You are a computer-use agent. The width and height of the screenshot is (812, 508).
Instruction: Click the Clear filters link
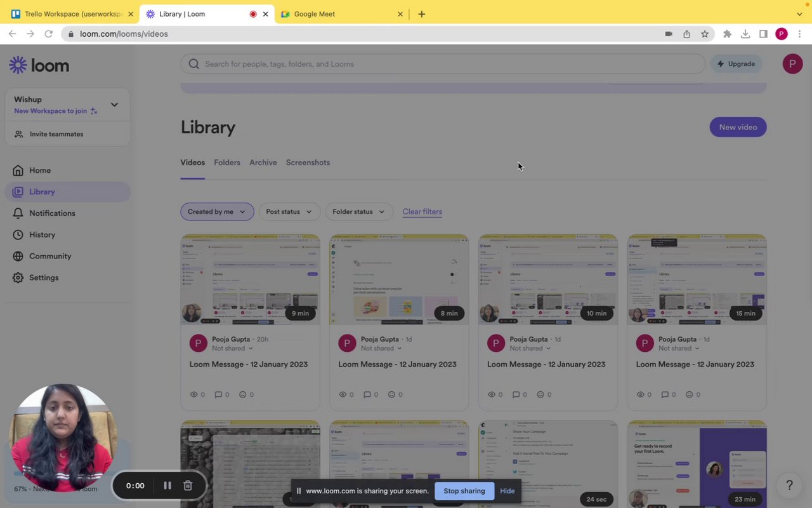coord(422,211)
